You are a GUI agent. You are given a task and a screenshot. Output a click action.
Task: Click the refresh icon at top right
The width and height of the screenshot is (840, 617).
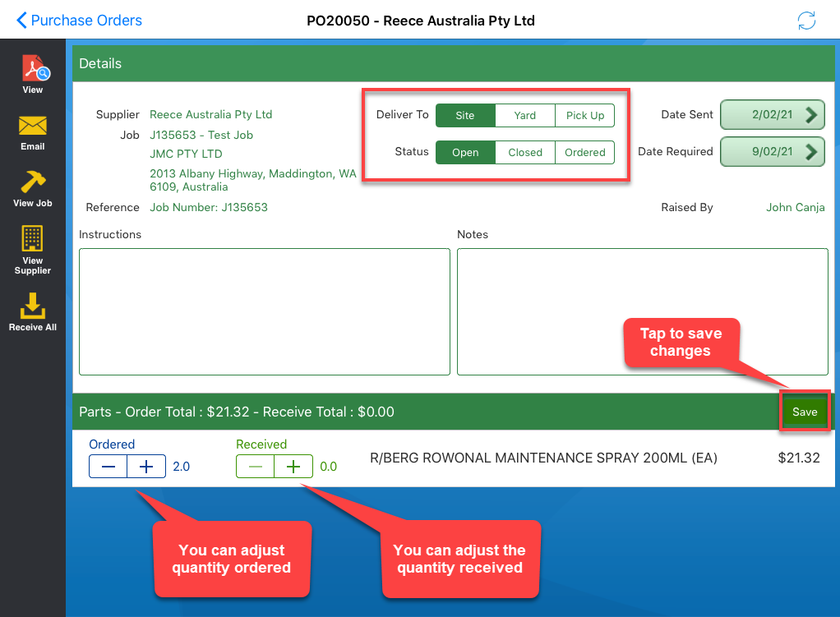coord(806,21)
